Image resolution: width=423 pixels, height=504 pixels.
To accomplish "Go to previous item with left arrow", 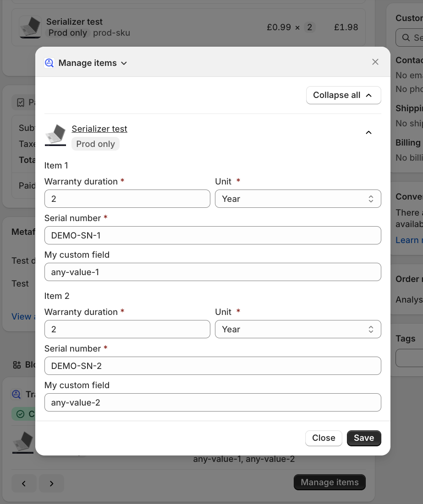I will 24,483.
